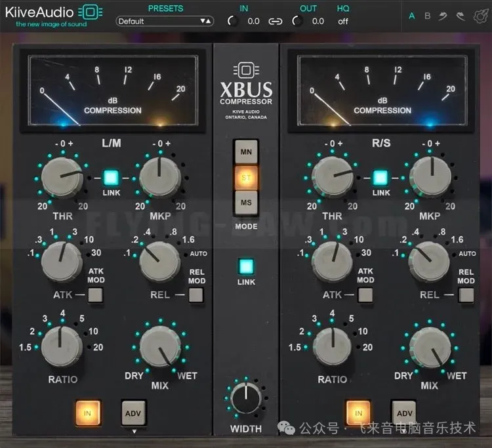This screenshot has width=492, height=448.
Task: Select MS mid-side mode
Action: (x=246, y=203)
